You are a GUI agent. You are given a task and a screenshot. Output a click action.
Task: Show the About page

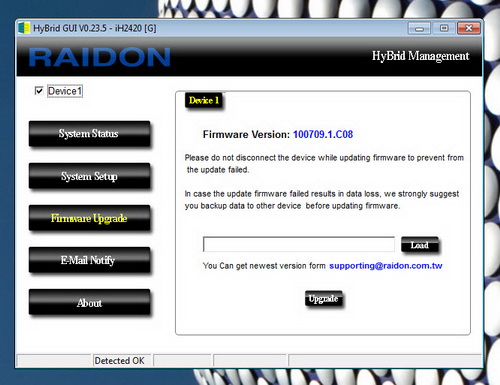pyautogui.click(x=89, y=302)
